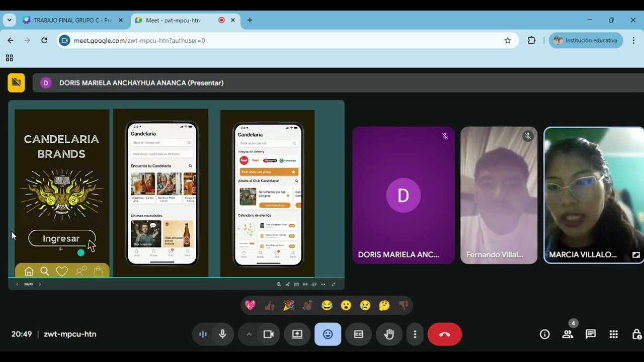Click picture-in-picture icon on Marcia's tile
644x362 pixels.
(636, 255)
